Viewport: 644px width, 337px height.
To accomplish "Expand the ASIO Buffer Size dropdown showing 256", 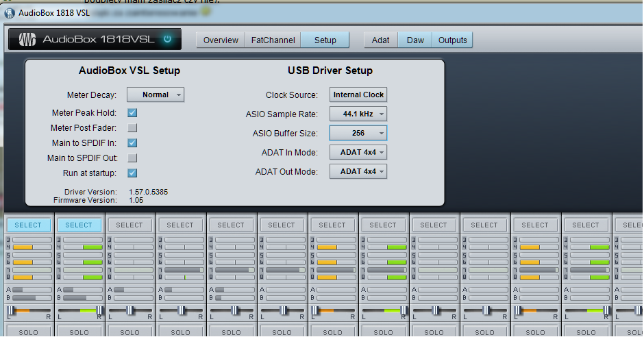I will tap(358, 133).
